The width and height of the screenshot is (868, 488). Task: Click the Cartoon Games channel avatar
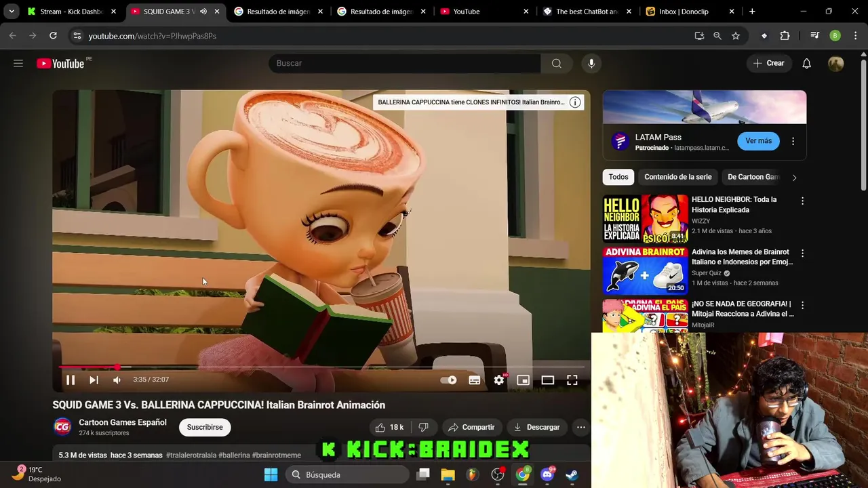click(x=62, y=427)
